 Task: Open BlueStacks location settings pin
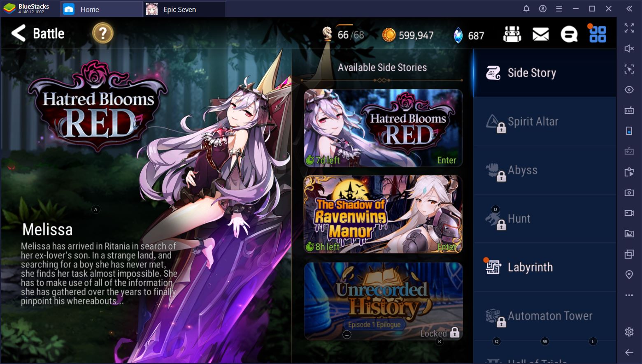coord(629,274)
